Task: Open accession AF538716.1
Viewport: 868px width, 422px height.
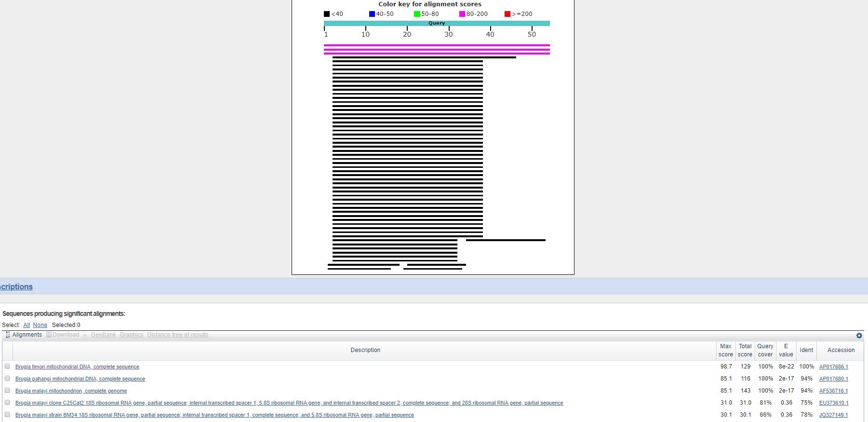Action: pyautogui.click(x=834, y=391)
